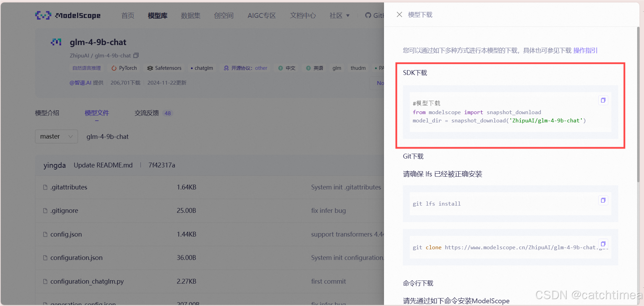Open the GitHub icon link in navbar
The width and height of the screenshot is (644, 306).
pyautogui.click(x=368, y=15)
